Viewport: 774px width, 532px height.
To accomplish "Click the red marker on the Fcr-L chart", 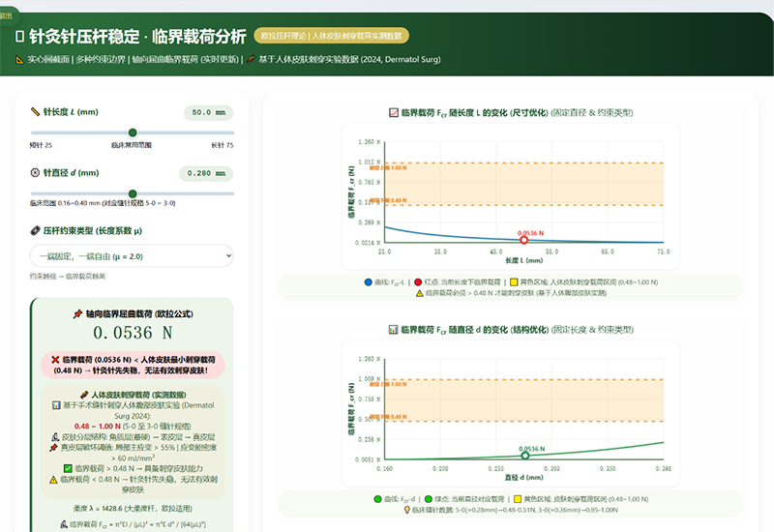I will click(524, 240).
